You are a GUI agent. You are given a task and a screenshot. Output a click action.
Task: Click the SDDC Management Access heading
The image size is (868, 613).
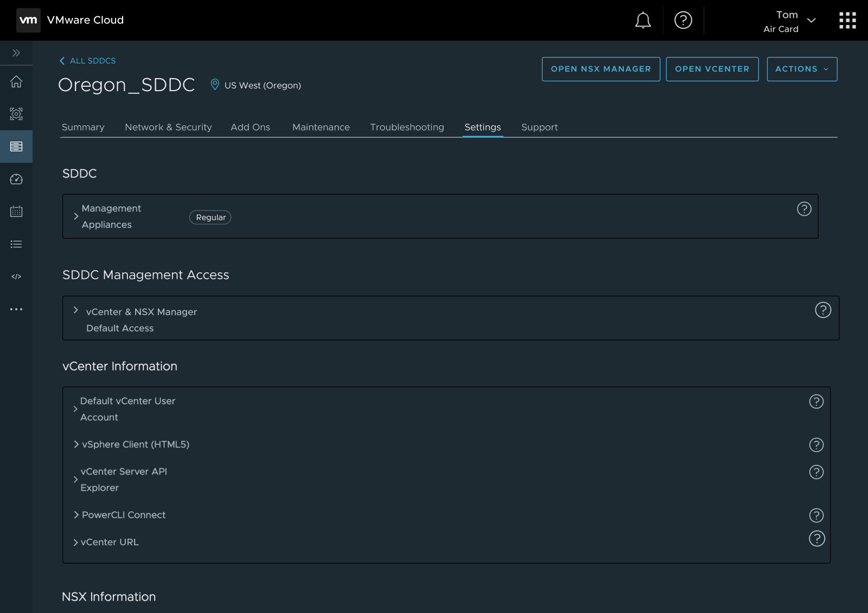coord(146,275)
